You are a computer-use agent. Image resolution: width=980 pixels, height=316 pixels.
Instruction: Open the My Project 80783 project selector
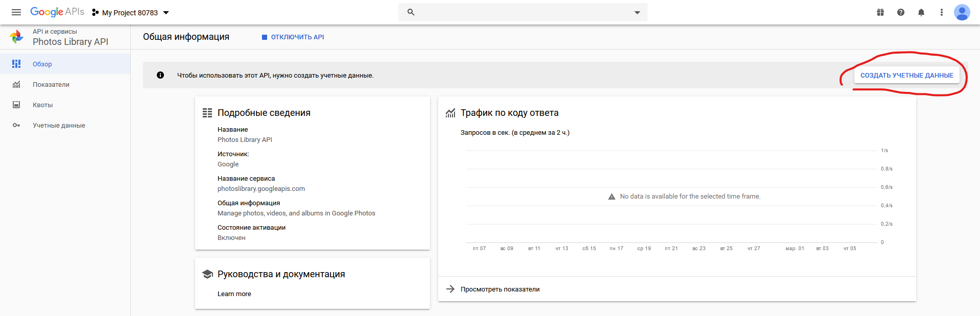[x=130, y=13]
